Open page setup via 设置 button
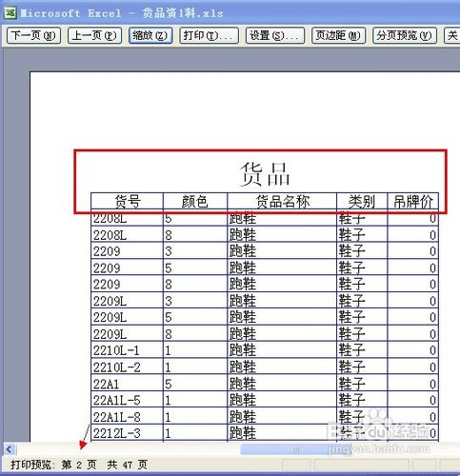460x476 pixels. click(x=275, y=35)
